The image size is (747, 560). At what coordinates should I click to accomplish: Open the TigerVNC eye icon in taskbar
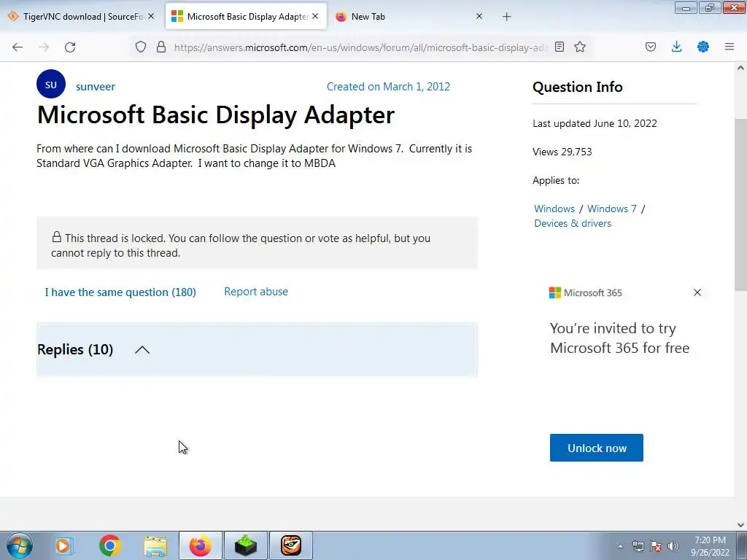[291, 545]
